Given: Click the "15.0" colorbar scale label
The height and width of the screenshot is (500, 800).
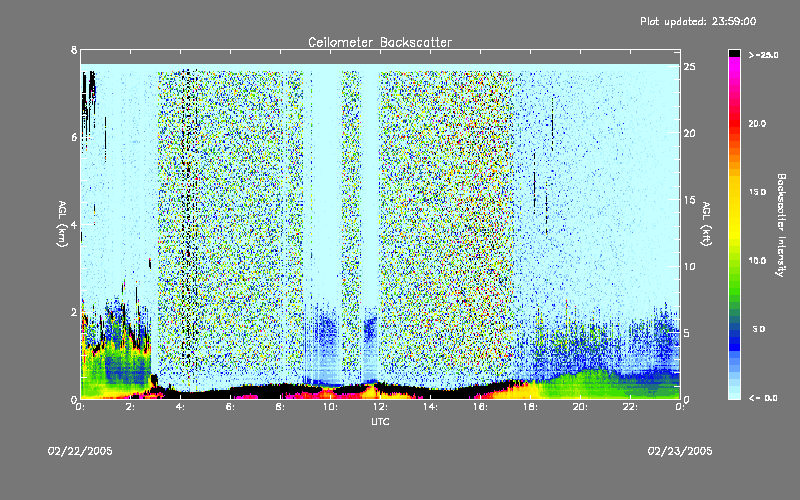Looking at the screenshot, I should tap(758, 192).
